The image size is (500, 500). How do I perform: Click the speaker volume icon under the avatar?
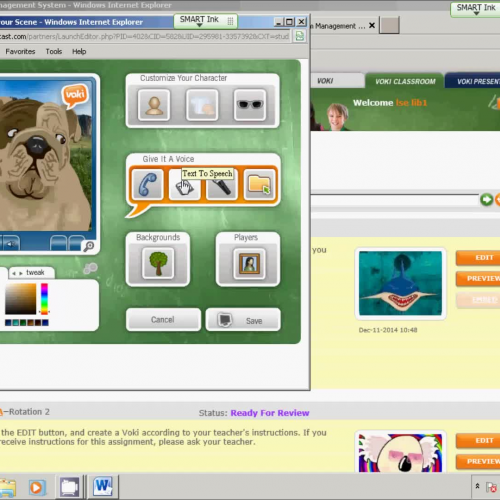click(x=11, y=244)
